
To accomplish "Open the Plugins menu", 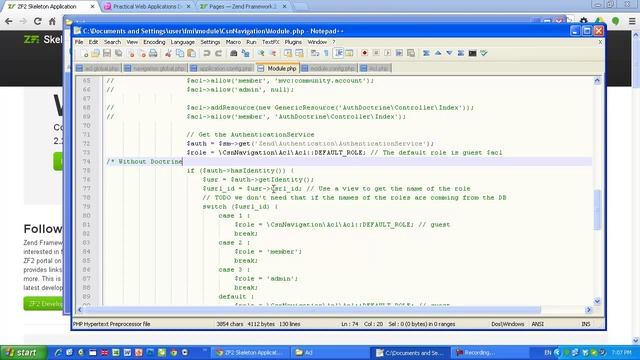I will (293, 42).
